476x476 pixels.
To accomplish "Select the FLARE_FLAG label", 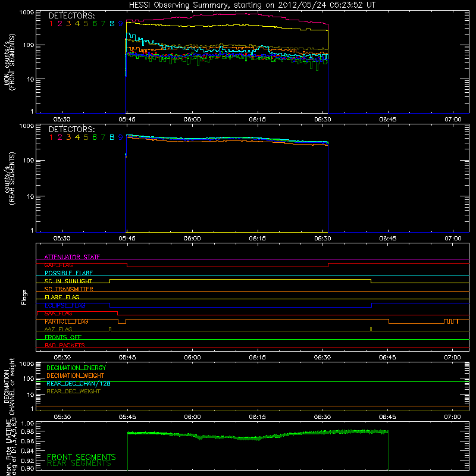I will click(x=62, y=297).
